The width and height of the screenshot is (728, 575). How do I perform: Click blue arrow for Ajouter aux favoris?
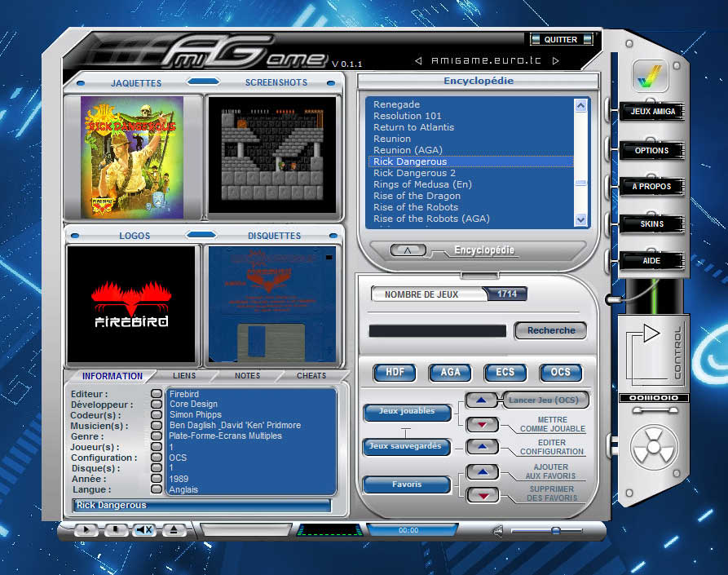pos(483,472)
